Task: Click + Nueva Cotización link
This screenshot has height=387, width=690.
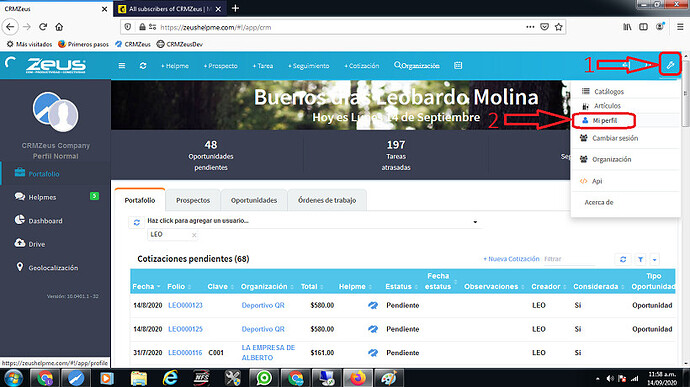Action: (x=511, y=259)
